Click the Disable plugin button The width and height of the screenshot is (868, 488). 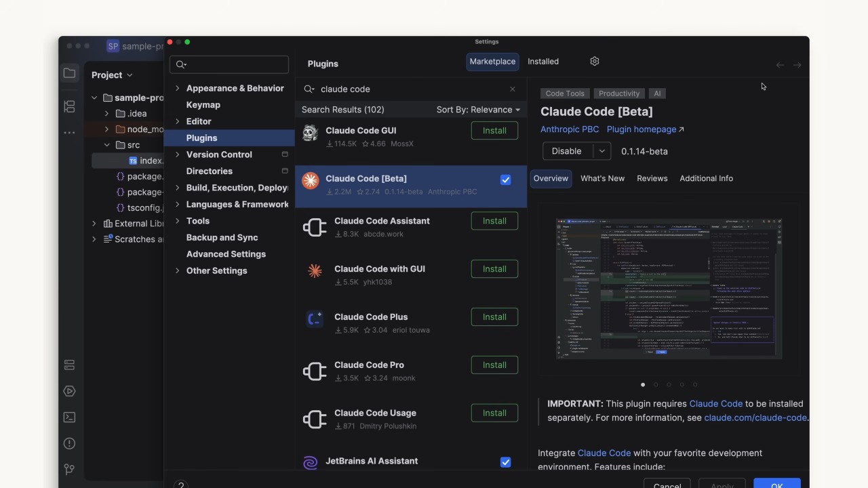point(568,151)
